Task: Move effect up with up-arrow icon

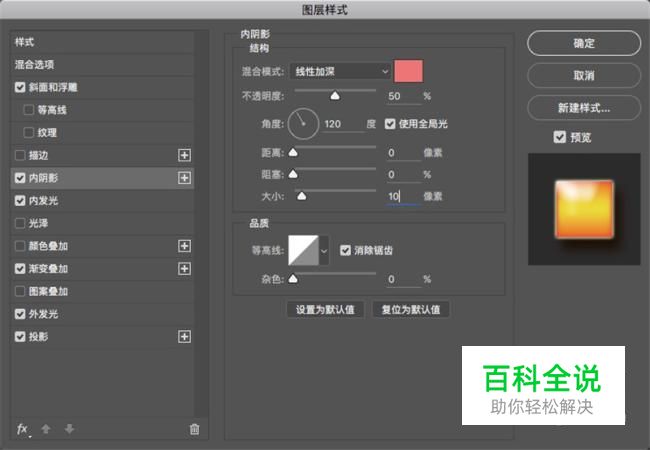Action: [x=46, y=429]
